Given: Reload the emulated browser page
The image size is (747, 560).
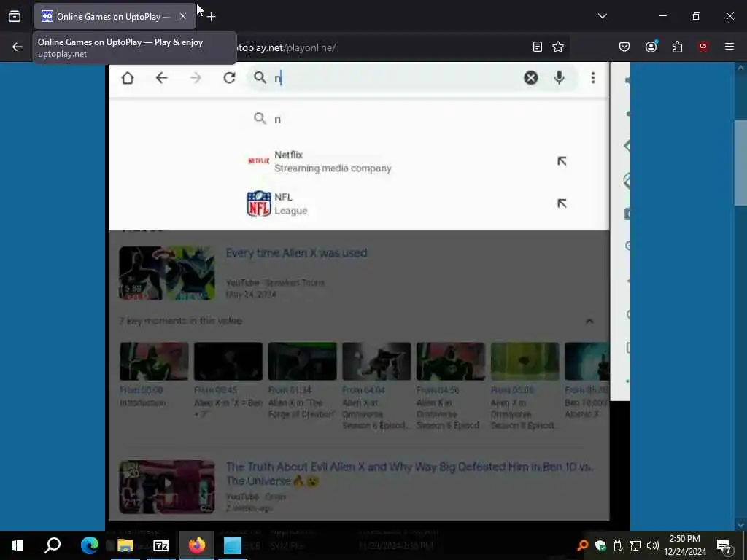Looking at the screenshot, I should tap(229, 77).
